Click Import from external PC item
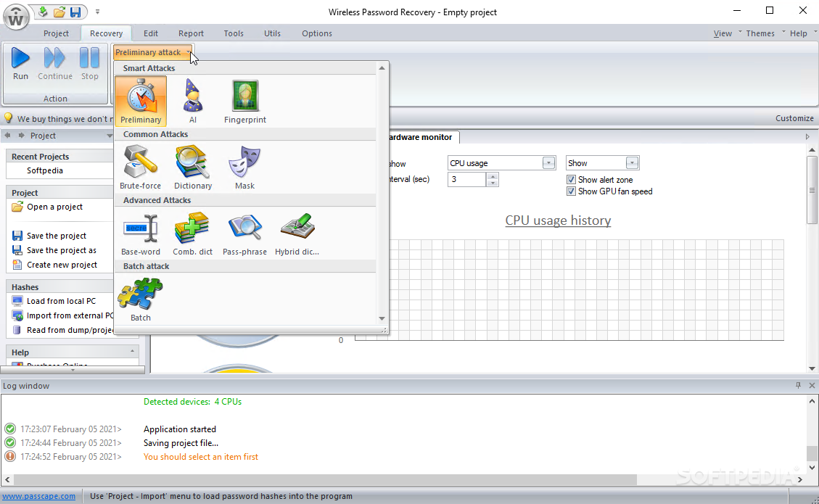The image size is (819, 504). 62,315
